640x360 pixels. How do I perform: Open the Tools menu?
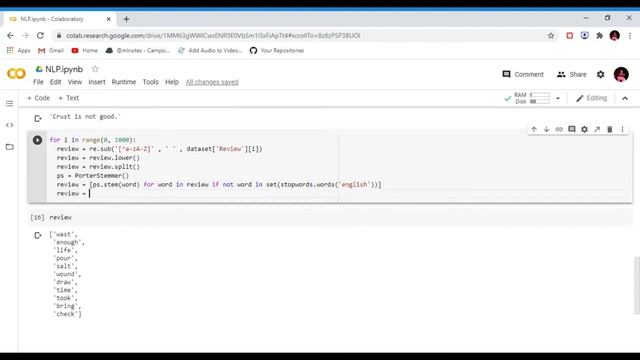pyautogui.click(x=150, y=82)
